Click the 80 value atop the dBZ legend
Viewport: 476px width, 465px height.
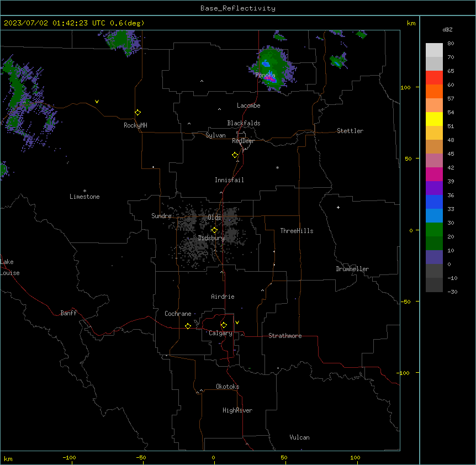(451, 44)
